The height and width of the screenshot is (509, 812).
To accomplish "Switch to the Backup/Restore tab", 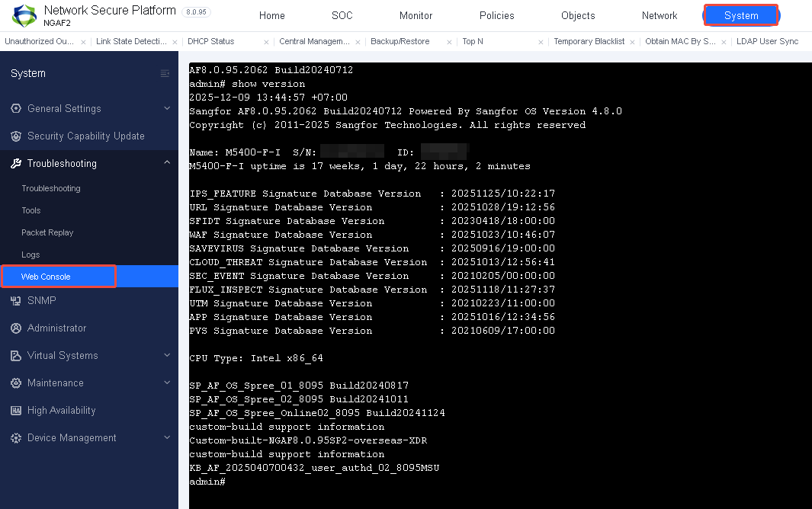I will (x=400, y=41).
